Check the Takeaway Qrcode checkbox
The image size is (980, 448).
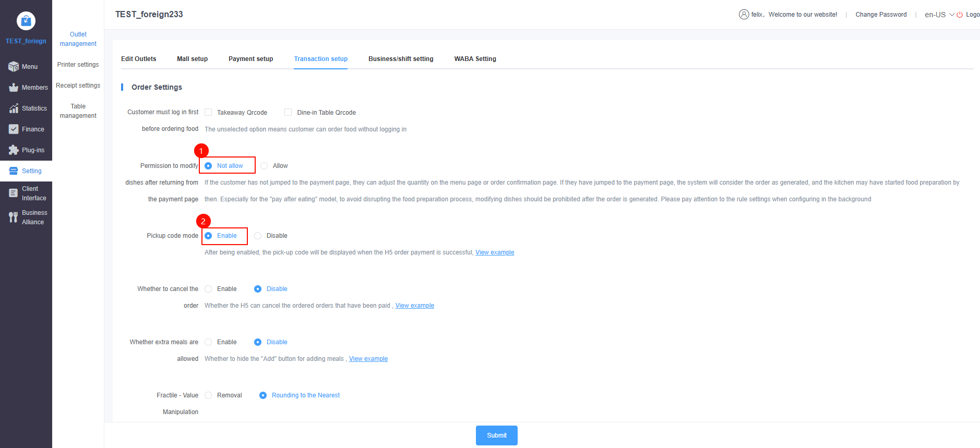click(208, 112)
